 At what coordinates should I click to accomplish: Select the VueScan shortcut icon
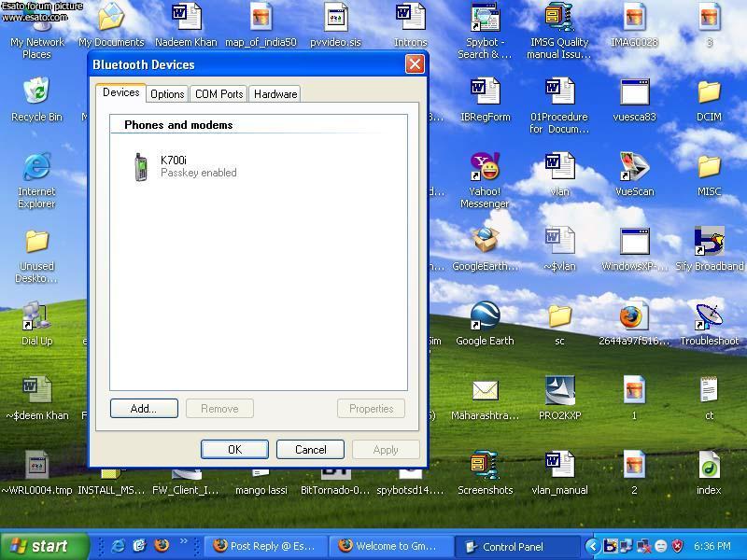634,167
